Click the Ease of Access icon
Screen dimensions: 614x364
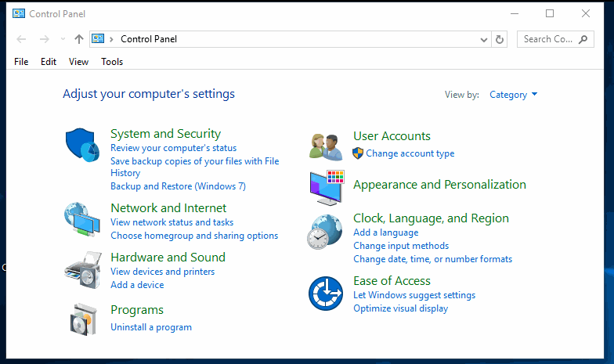(326, 294)
